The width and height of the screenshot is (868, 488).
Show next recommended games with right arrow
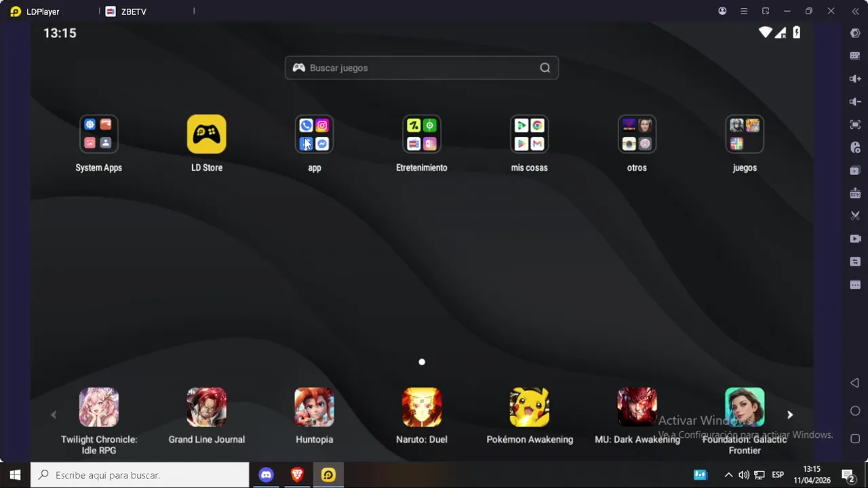pyautogui.click(x=790, y=415)
